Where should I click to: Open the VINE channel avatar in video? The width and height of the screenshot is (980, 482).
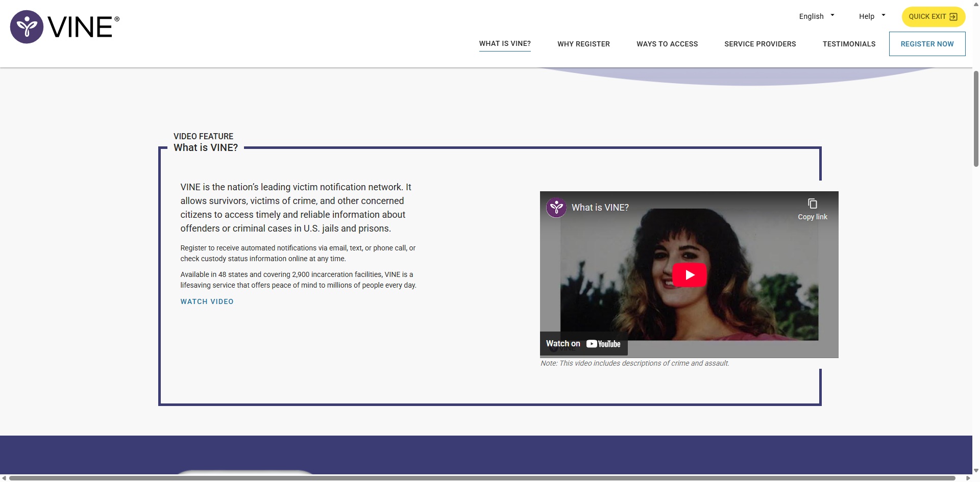[556, 208]
